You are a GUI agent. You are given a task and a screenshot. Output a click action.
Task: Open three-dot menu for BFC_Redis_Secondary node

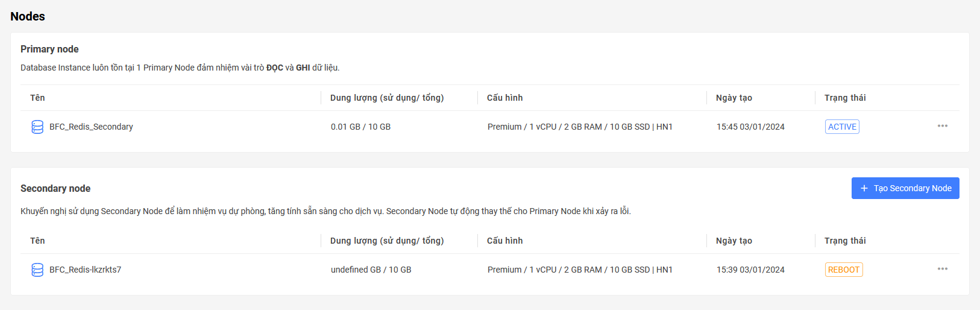tap(943, 126)
